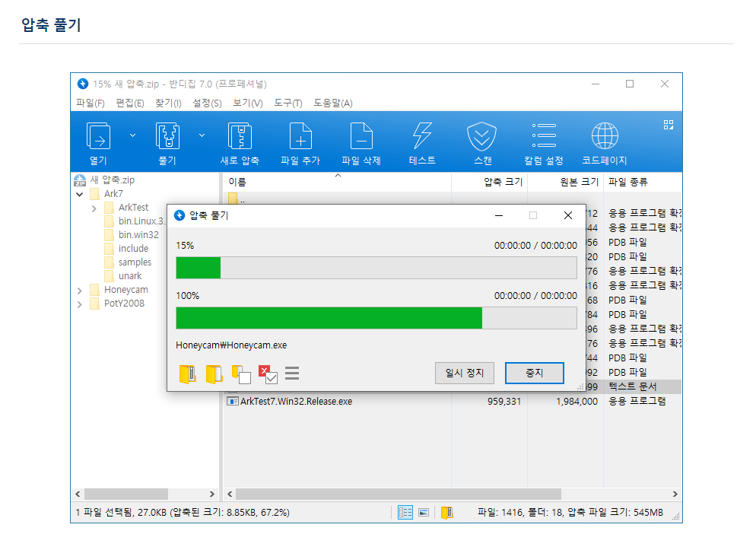Screen dimensions: 756x550
Task: Expand the PotY2008 folder tree node
Action: [x=80, y=304]
